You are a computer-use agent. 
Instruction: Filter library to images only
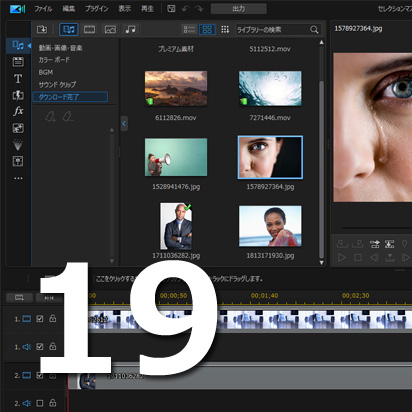pos(110,29)
